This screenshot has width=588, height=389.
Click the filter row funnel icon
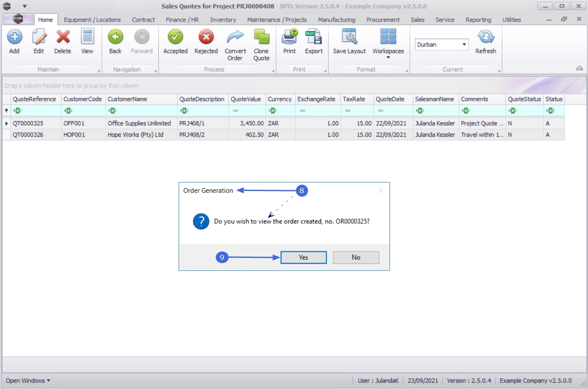(x=6, y=111)
